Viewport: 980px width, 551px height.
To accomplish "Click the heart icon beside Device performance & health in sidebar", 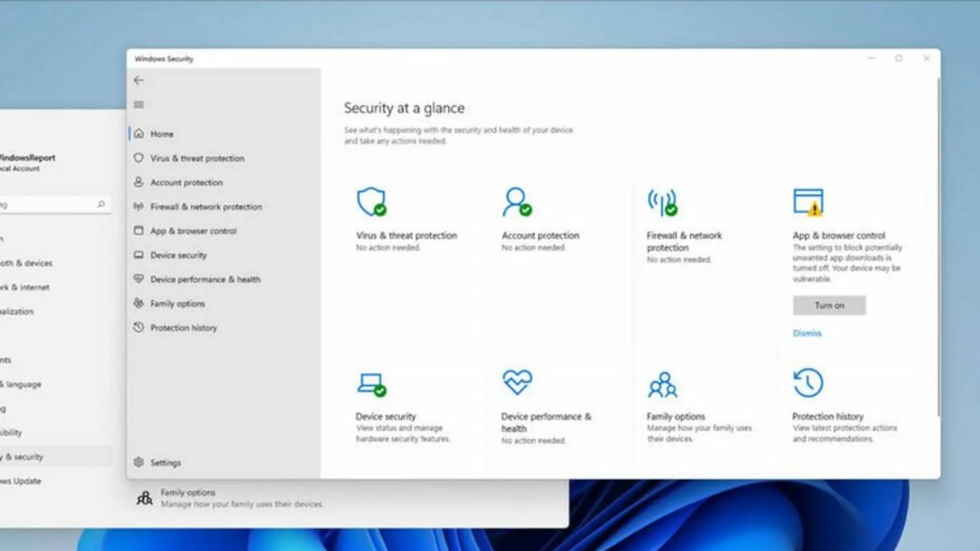I will [x=138, y=279].
